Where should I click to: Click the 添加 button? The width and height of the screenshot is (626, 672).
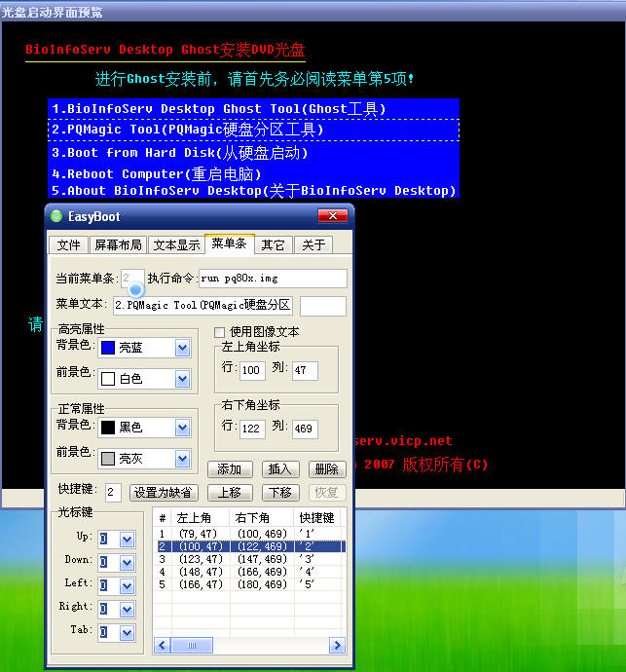point(230,469)
